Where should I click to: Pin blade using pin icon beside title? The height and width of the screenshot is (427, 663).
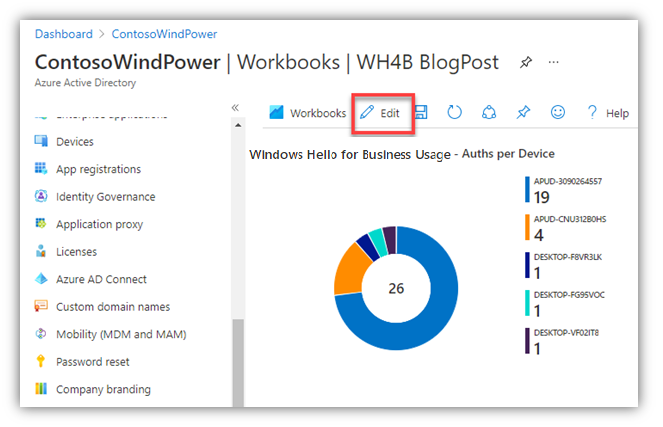click(526, 63)
